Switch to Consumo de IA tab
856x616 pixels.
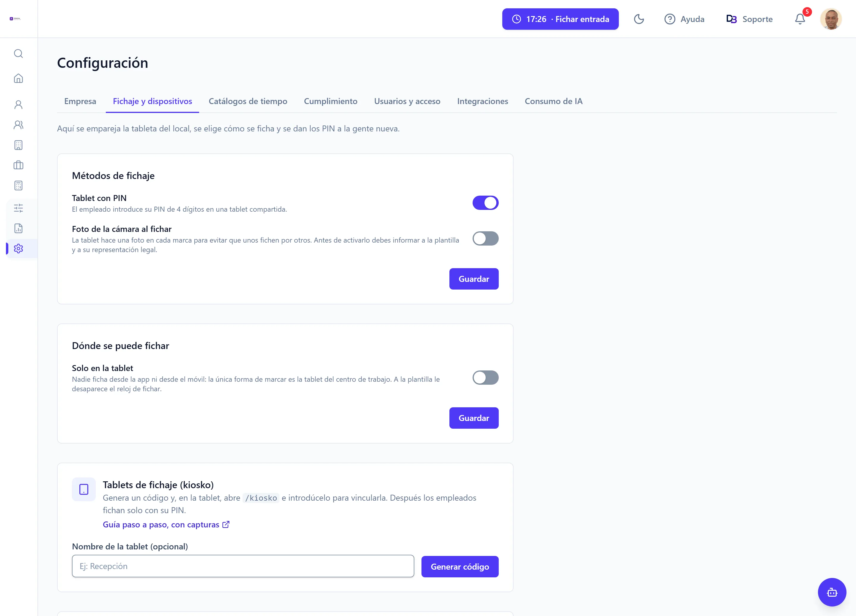pyautogui.click(x=554, y=101)
